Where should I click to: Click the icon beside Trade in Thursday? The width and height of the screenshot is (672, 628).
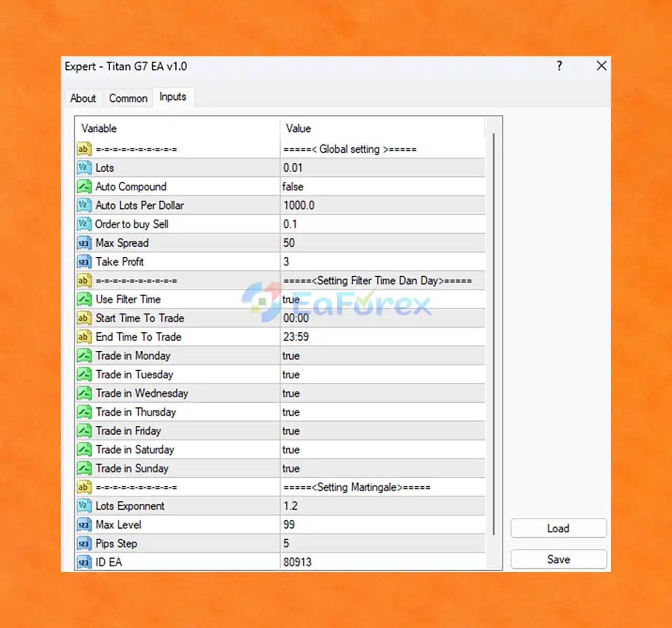(x=84, y=412)
